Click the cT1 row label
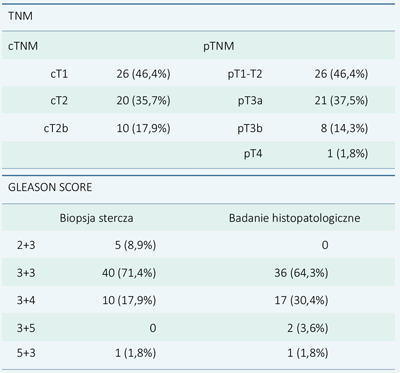The width and height of the screenshot is (400, 373). point(59,74)
